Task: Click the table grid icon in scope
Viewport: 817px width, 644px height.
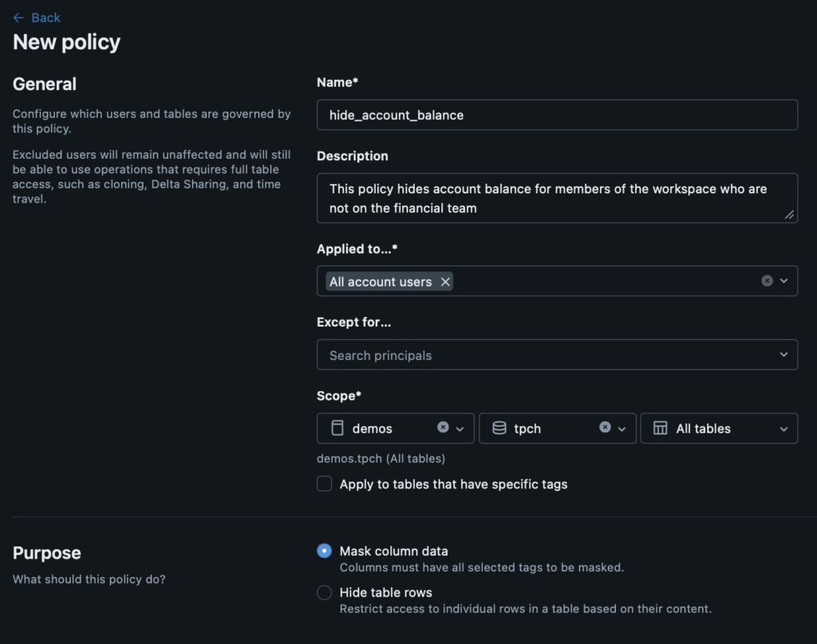Action: click(660, 429)
